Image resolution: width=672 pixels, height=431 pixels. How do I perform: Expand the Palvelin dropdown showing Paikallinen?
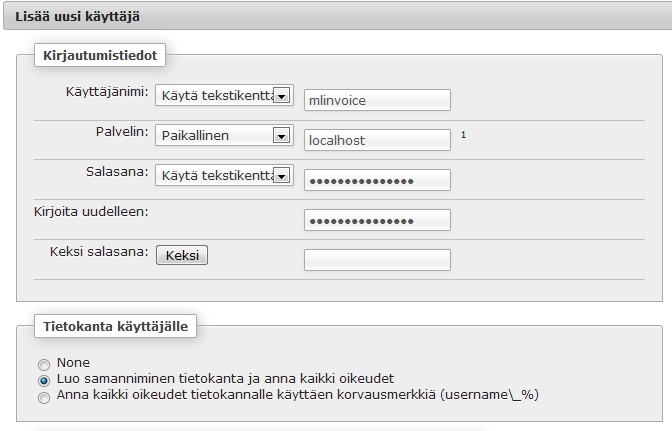(x=224, y=135)
